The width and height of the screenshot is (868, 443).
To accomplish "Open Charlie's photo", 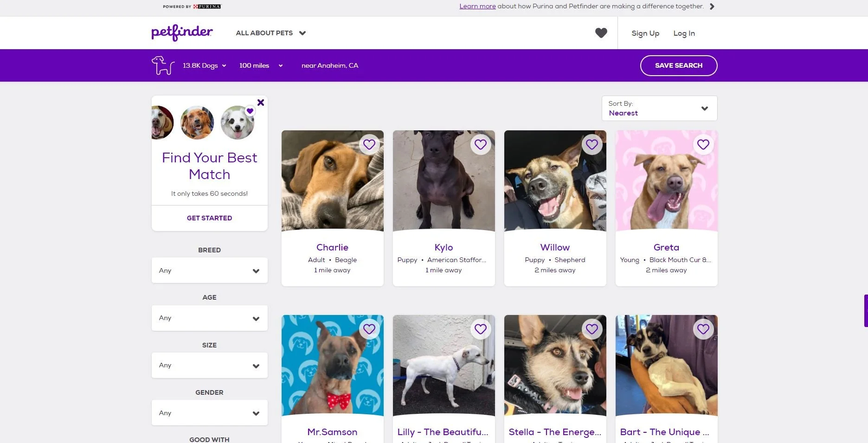I will 333,181.
